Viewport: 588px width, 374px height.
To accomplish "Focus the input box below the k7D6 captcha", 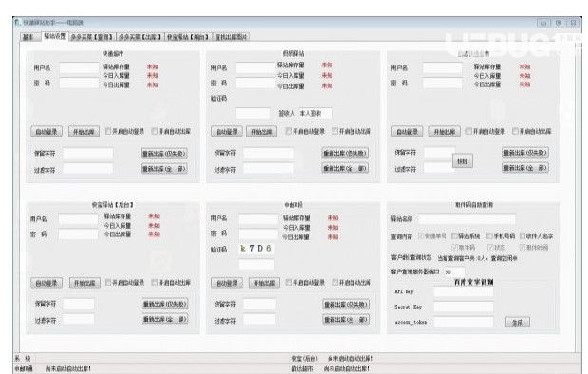I will pos(256,265).
